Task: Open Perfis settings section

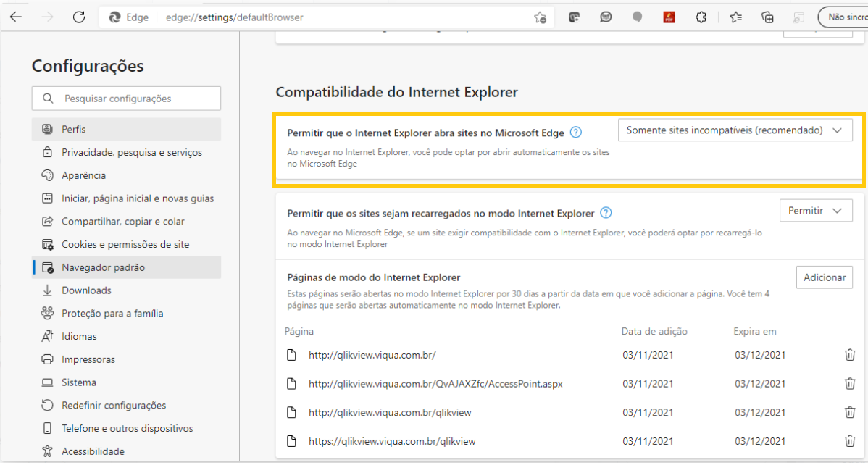Action: pos(126,129)
